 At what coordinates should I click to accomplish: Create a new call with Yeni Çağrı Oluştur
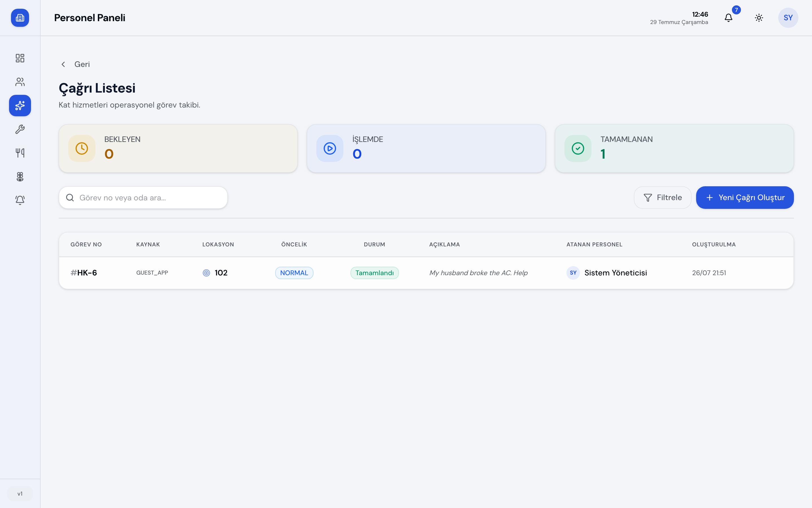click(745, 198)
